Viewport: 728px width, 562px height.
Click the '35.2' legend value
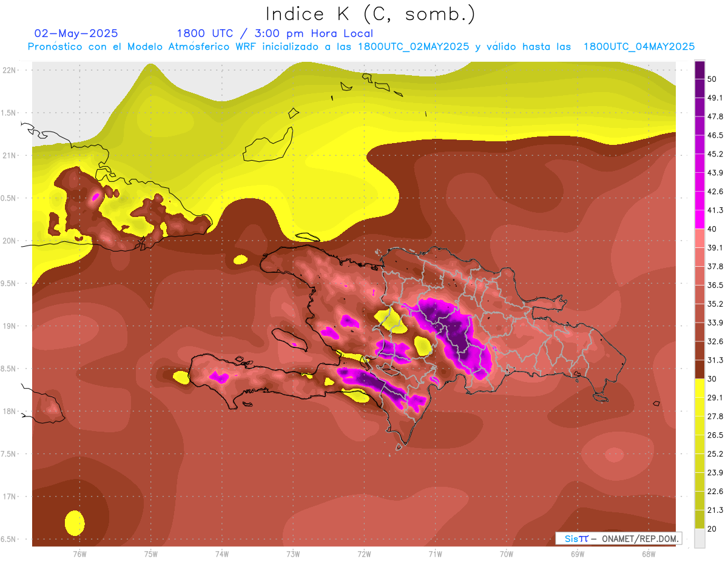point(715,304)
